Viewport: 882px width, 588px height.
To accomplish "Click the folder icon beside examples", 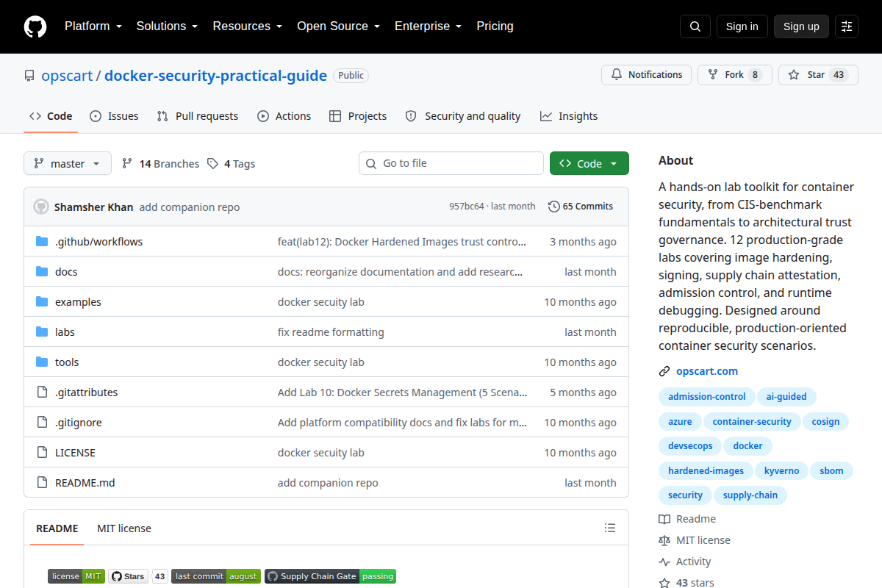I will point(42,302).
